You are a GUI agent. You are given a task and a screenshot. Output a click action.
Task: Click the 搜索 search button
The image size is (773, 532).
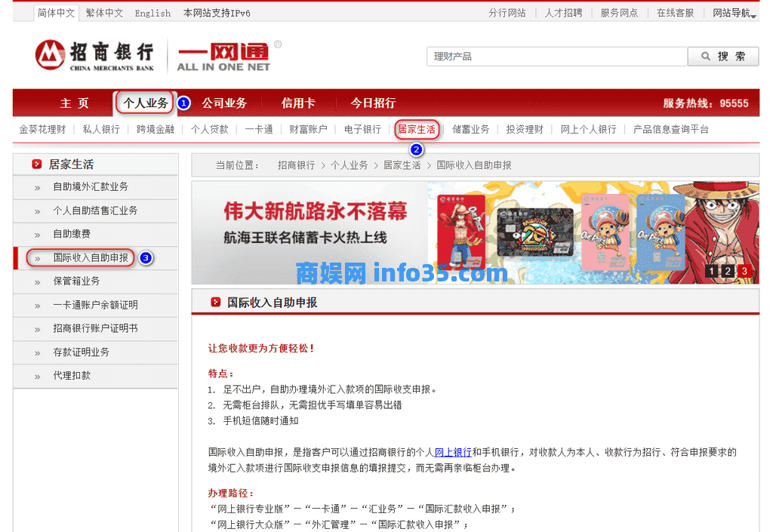tap(723, 56)
